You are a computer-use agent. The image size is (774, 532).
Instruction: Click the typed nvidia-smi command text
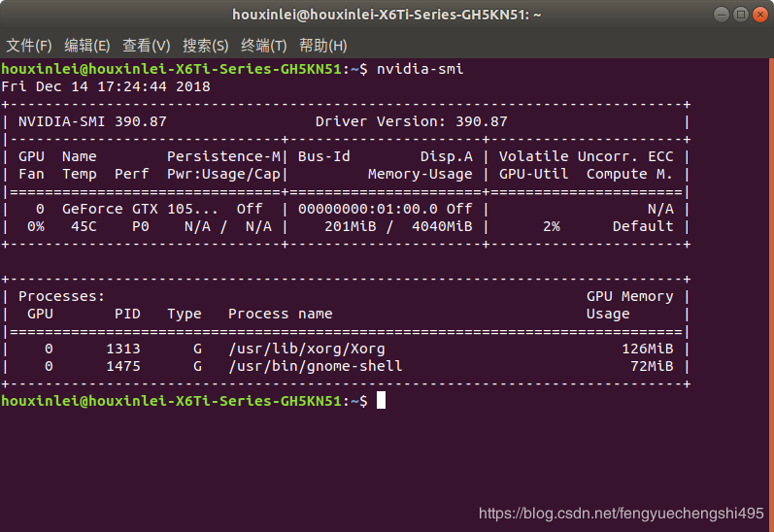coord(420,69)
